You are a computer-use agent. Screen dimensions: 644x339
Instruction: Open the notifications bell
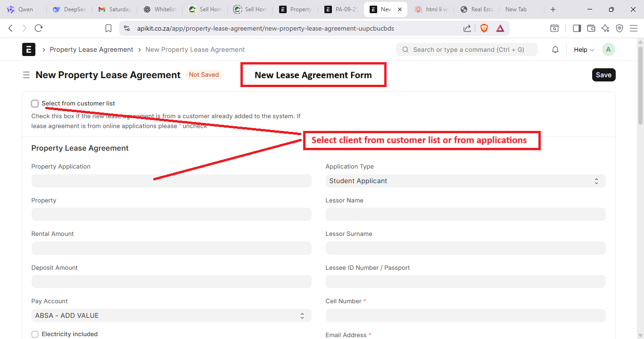[555, 49]
